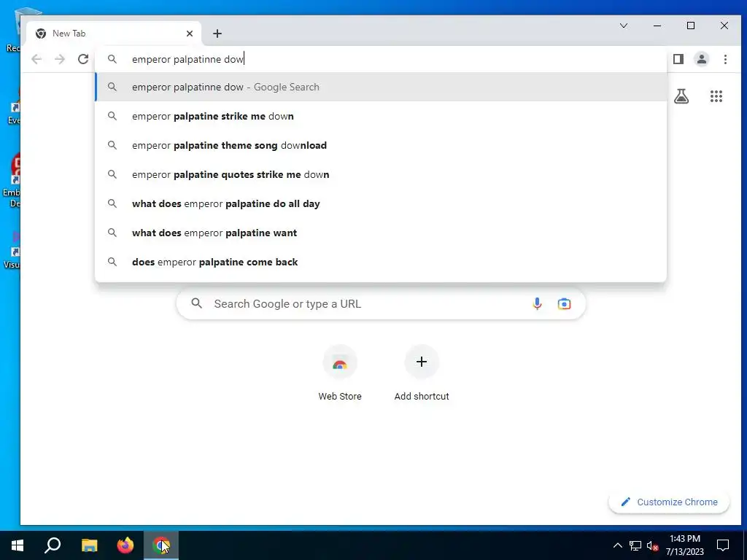The height and width of the screenshot is (560, 747).
Task: Select 'emperor palpatine quotes strike me down' suggestion
Action: (x=381, y=174)
